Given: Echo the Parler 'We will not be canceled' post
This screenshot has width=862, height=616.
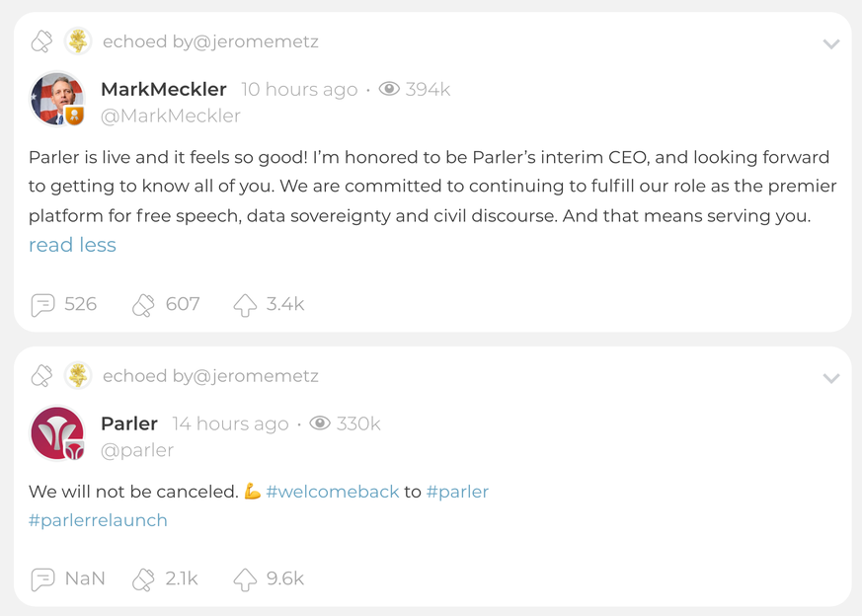Looking at the screenshot, I should point(143,579).
